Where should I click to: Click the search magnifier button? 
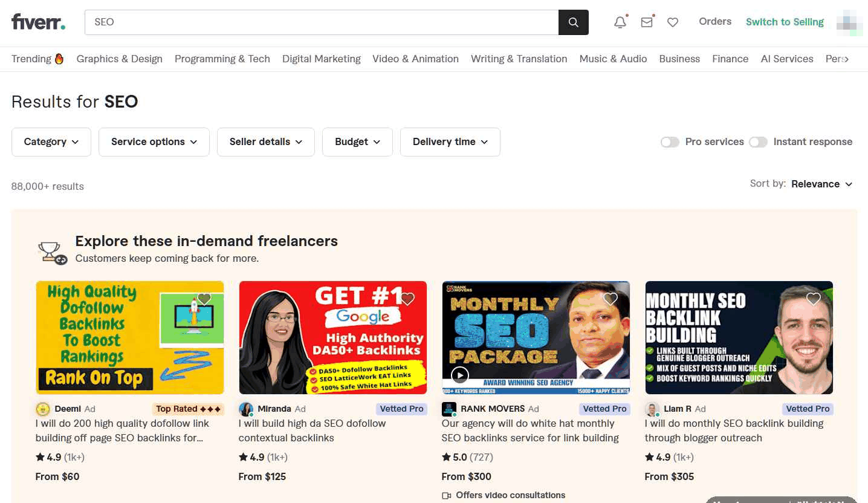[x=573, y=22]
